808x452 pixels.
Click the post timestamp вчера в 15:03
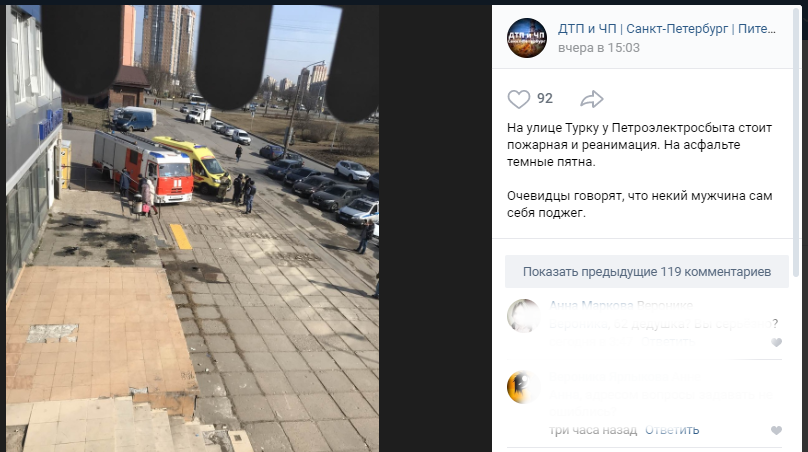[x=599, y=48]
